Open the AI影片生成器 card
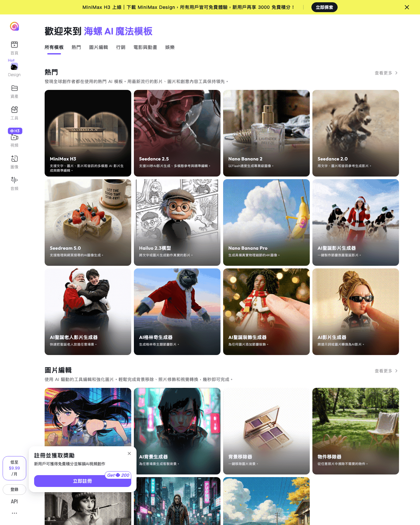The height and width of the screenshot is (525, 420). pyautogui.click(x=356, y=312)
